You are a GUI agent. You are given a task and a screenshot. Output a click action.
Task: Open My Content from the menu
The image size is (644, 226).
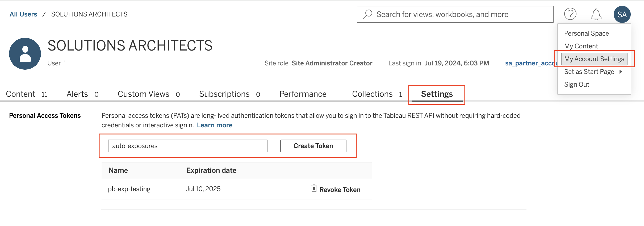tap(581, 46)
